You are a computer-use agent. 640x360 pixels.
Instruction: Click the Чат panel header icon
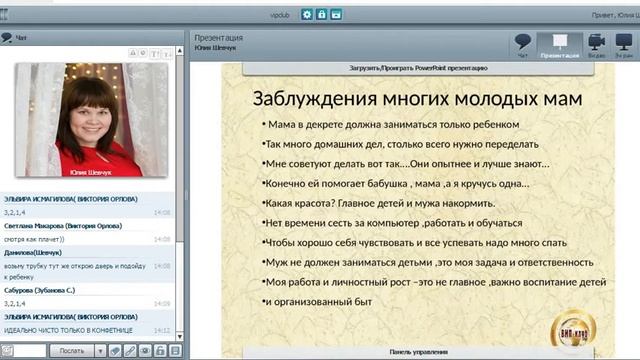[x=7, y=38]
